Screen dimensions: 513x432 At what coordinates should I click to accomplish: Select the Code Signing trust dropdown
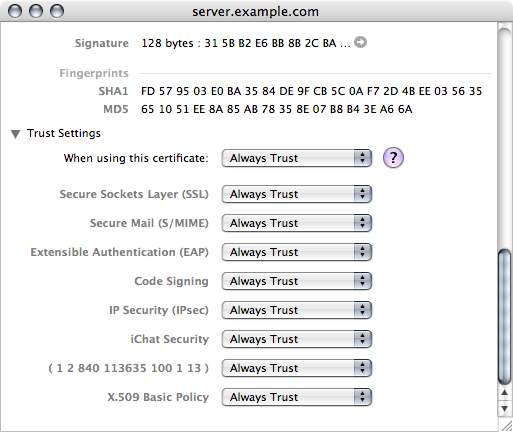click(x=297, y=281)
